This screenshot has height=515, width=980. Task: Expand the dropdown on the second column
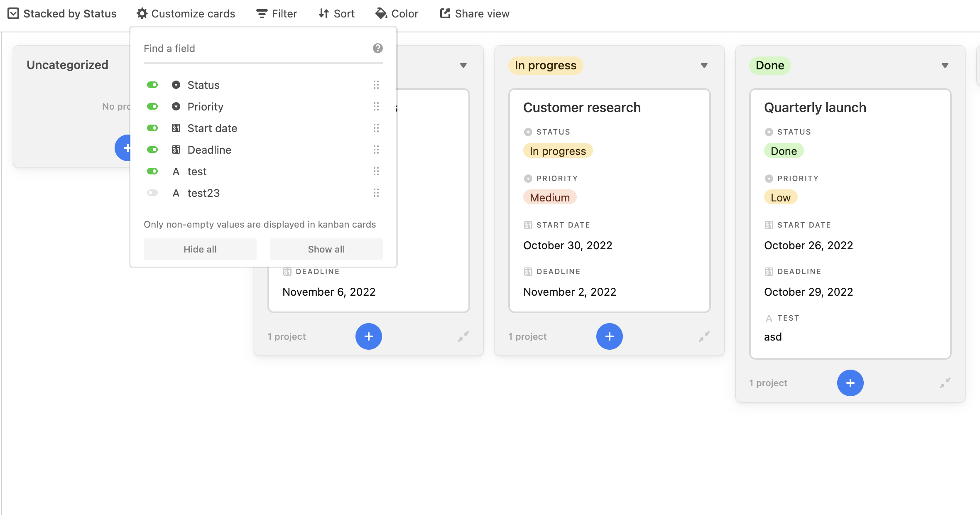pos(463,65)
